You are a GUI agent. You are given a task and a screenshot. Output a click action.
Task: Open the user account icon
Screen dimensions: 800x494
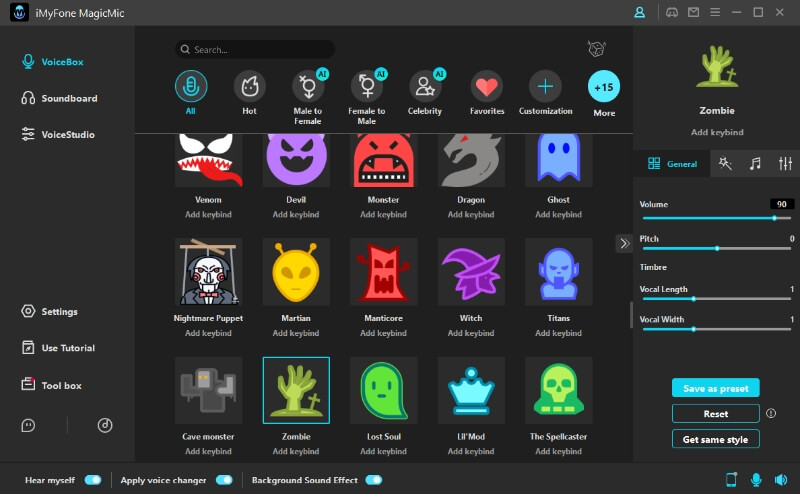(639, 12)
